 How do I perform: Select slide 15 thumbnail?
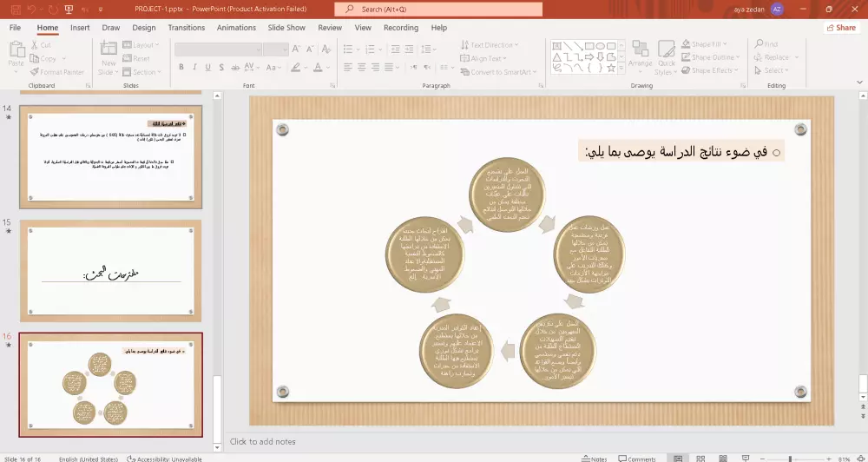pos(111,271)
